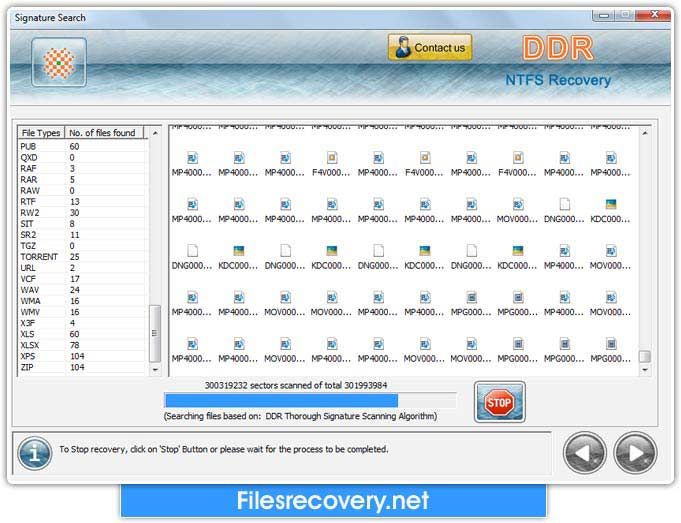This screenshot has height=523, width=681.
Task: Click the recovered files pane scrollbar thumb
Action: point(645,356)
